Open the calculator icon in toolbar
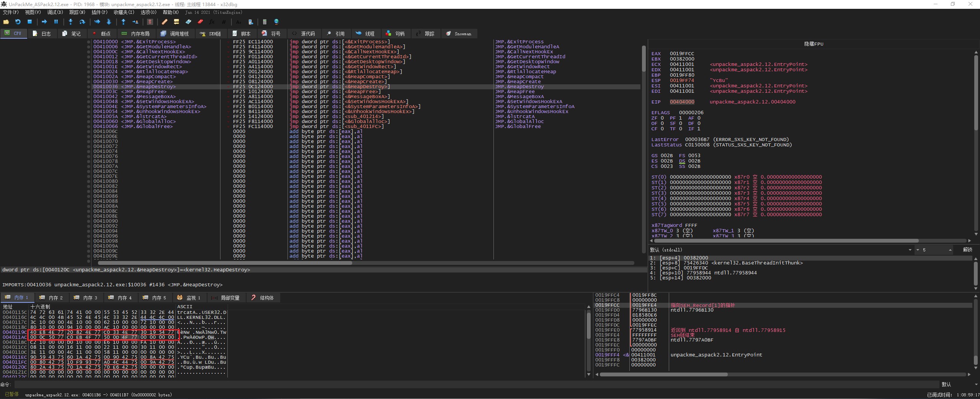 pos(265,22)
